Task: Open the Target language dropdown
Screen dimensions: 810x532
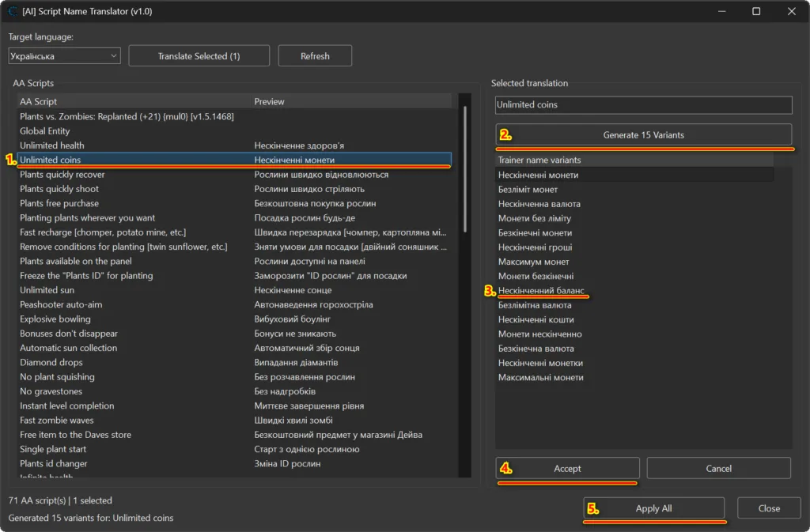Action: click(x=64, y=55)
